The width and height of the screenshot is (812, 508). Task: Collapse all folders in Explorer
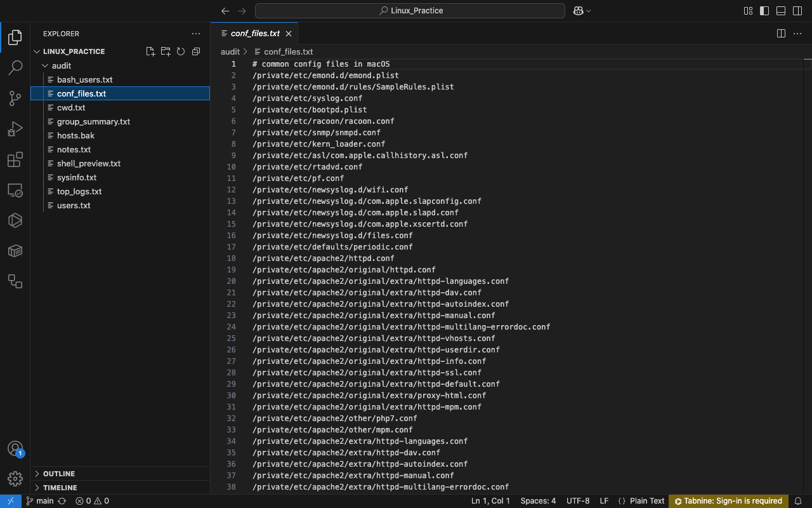point(196,51)
